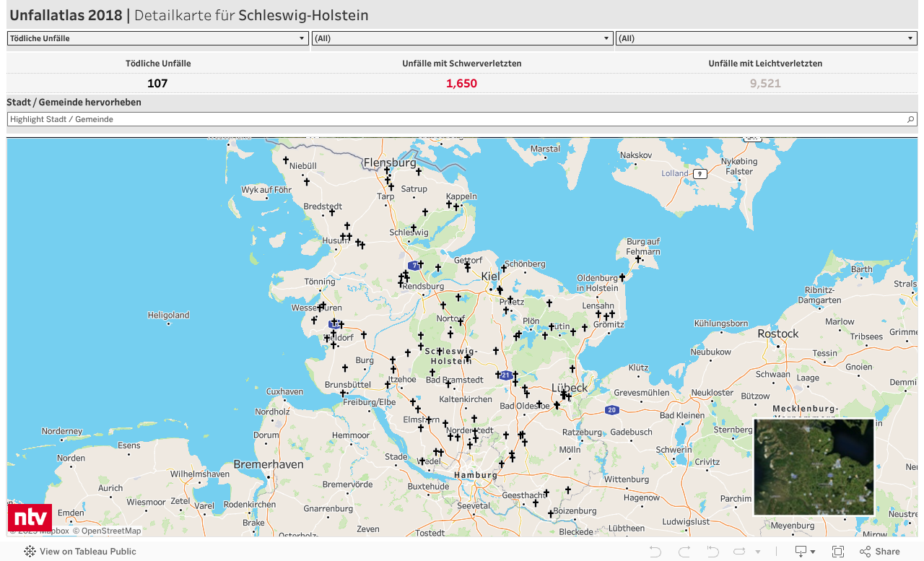Open the OpenStreetMap attribution link

[x=110, y=531]
